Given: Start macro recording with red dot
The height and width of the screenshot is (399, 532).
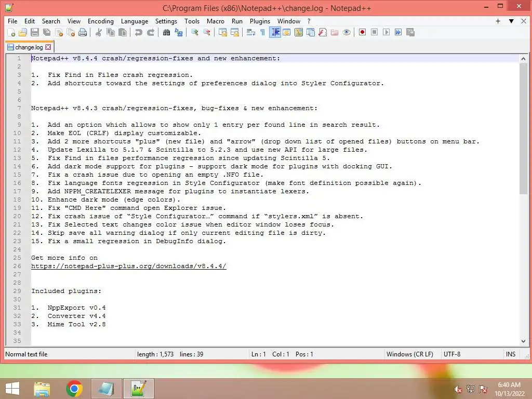Looking at the screenshot, I should [362, 32].
